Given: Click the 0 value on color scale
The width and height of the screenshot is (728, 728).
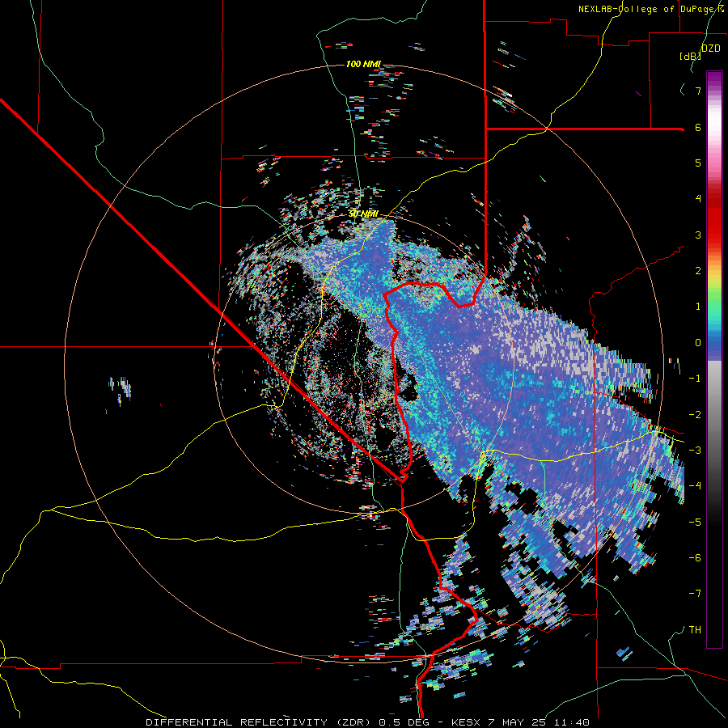Looking at the screenshot, I should (698, 343).
